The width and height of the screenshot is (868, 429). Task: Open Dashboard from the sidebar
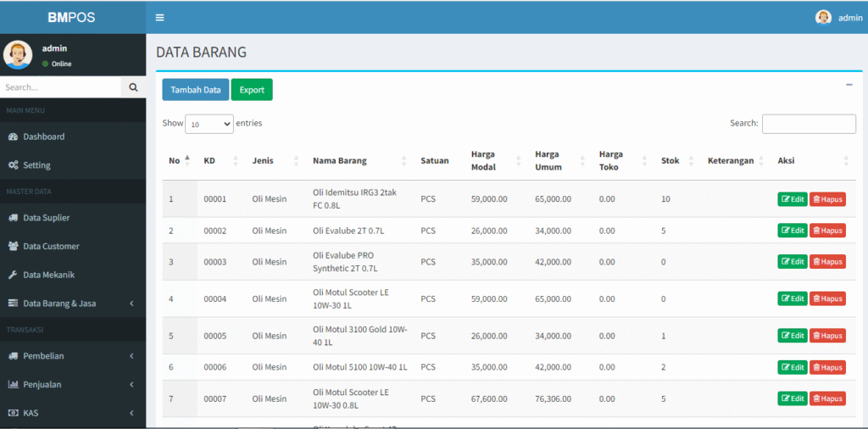pyautogui.click(x=43, y=136)
